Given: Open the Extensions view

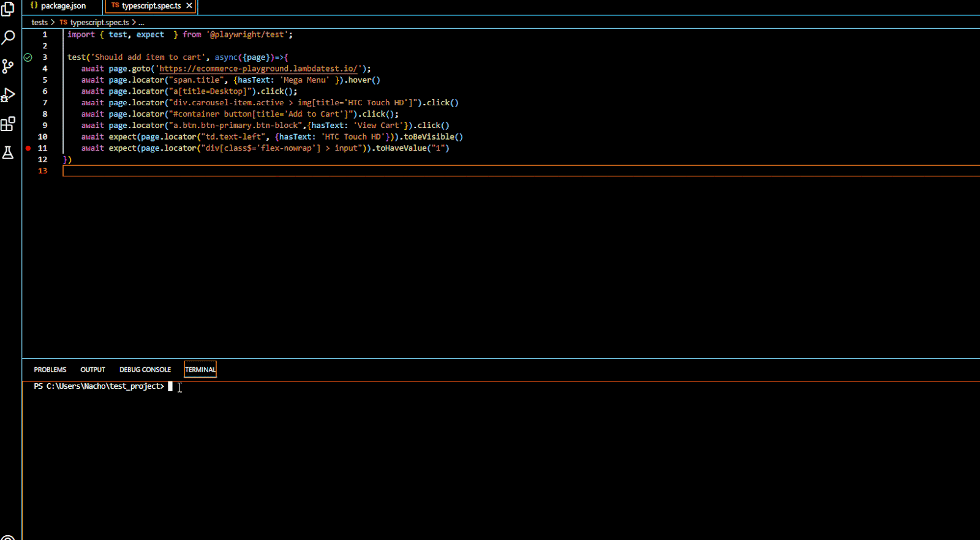Looking at the screenshot, I should 8,124.
